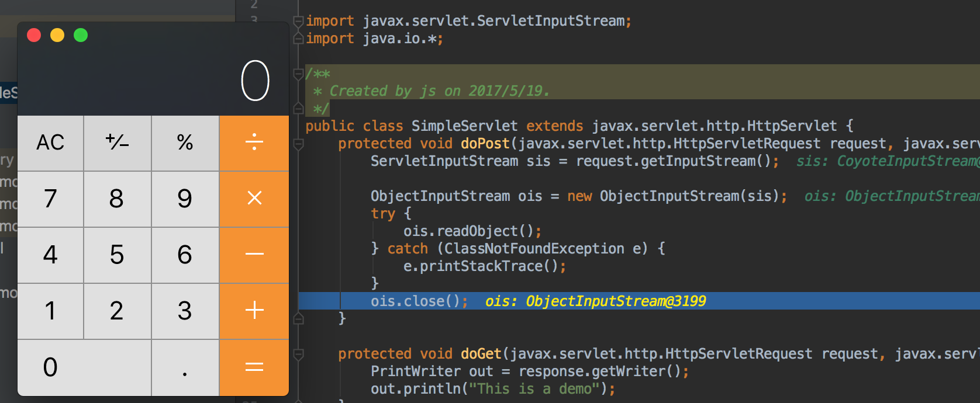
Task: Tap the 6 key on Calculator
Action: [x=185, y=255]
